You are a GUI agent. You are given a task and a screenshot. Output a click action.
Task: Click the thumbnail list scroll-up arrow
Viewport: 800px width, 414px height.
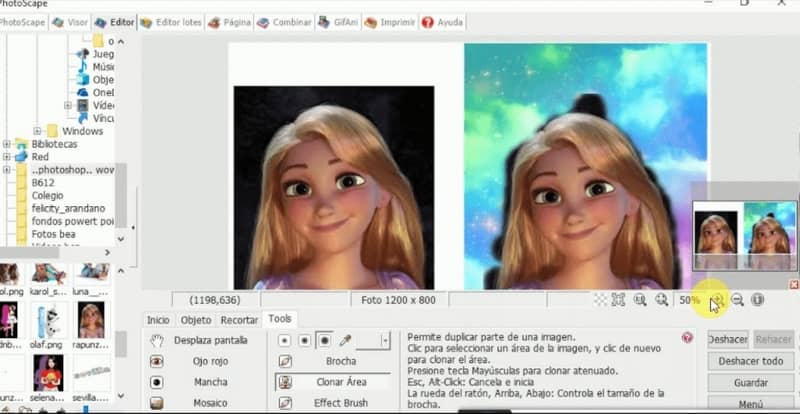121,271
